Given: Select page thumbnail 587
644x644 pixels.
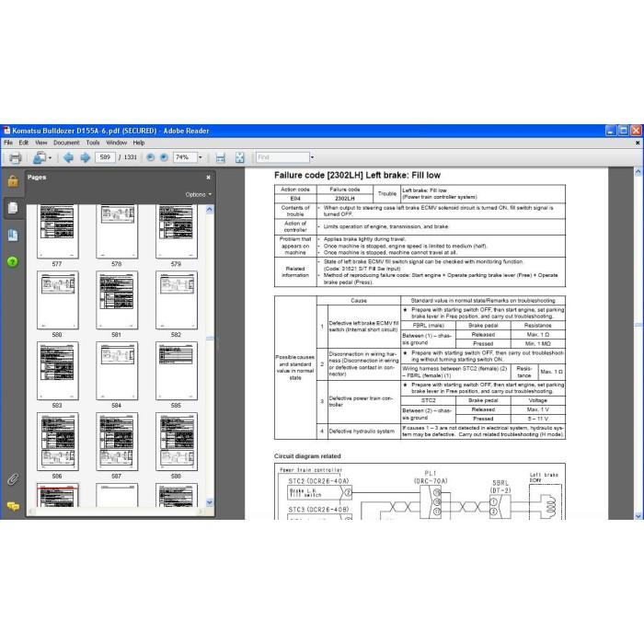Looking at the screenshot, I should [117, 442].
